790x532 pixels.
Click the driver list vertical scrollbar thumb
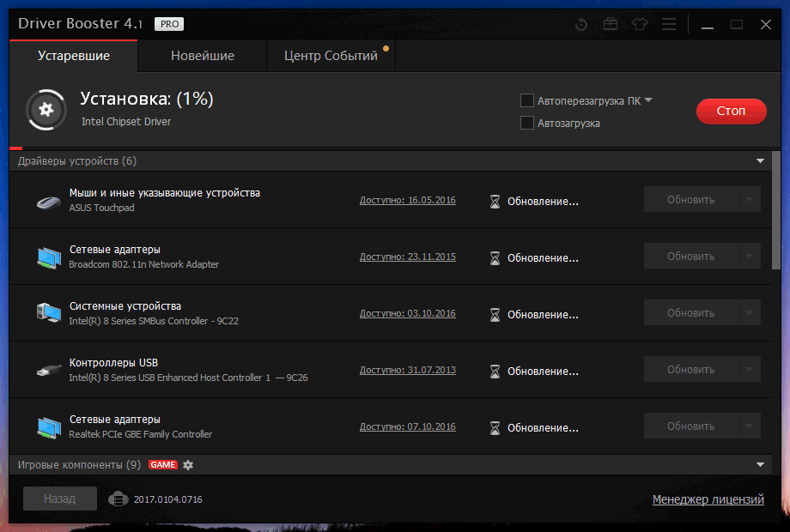[776, 210]
